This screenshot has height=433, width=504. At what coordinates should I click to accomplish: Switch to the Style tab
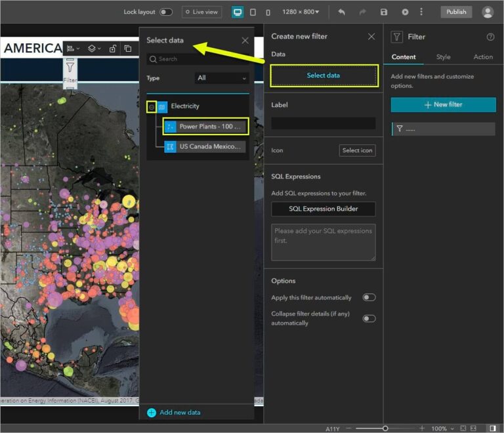[444, 57]
